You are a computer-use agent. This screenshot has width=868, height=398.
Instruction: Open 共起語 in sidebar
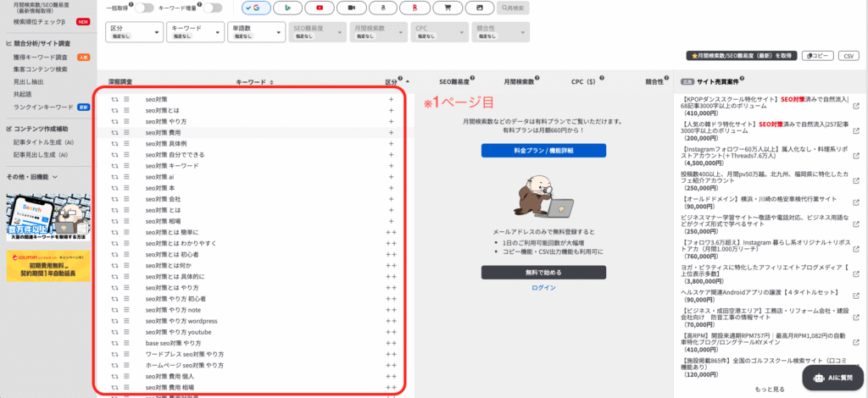pyautogui.click(x=22, y=94)
